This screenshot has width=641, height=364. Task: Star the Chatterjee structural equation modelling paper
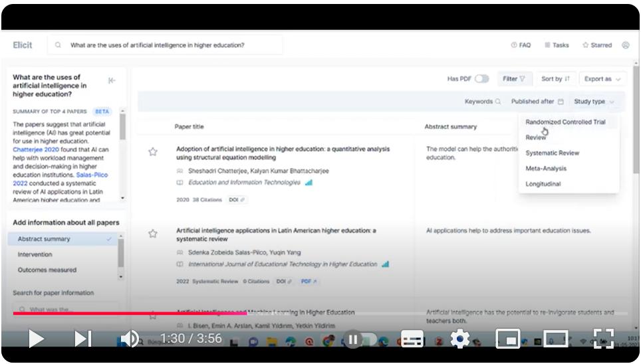(x=153, y=152)
